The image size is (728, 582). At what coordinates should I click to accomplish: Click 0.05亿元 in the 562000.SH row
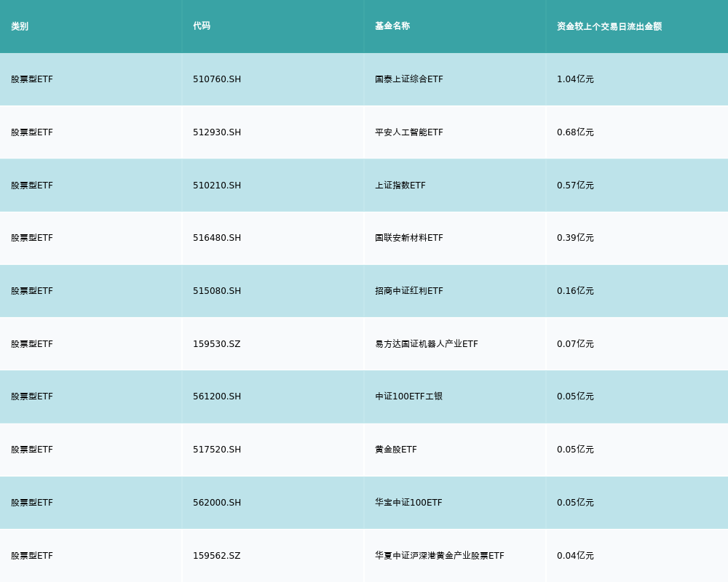pos(575,503)
